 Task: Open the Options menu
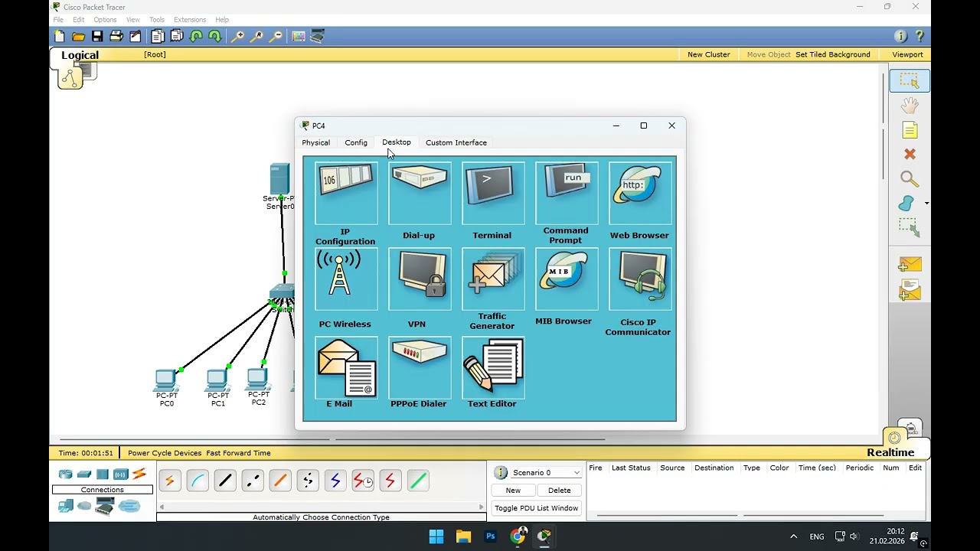tap(105, 20)
